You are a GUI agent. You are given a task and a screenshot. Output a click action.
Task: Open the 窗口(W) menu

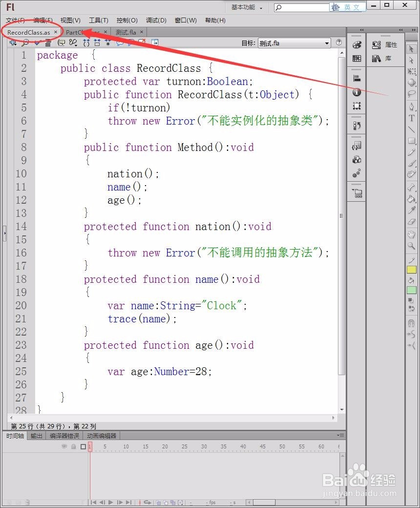click(186, 21)
